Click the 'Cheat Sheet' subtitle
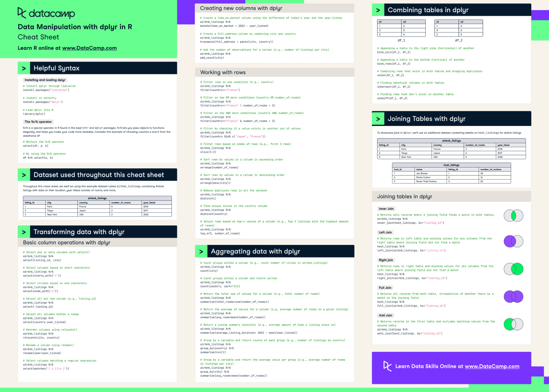Viewport: 549px width, 392px height. [38, 37]
